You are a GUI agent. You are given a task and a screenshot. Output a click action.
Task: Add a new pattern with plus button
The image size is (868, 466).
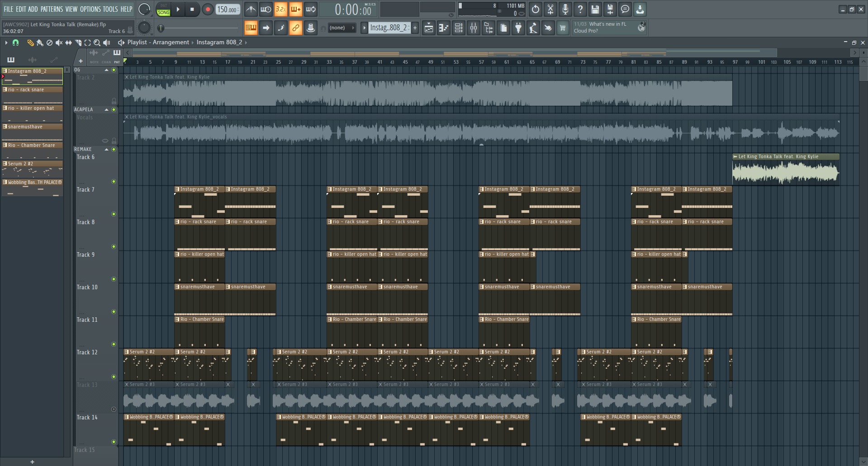pos(415,28)
